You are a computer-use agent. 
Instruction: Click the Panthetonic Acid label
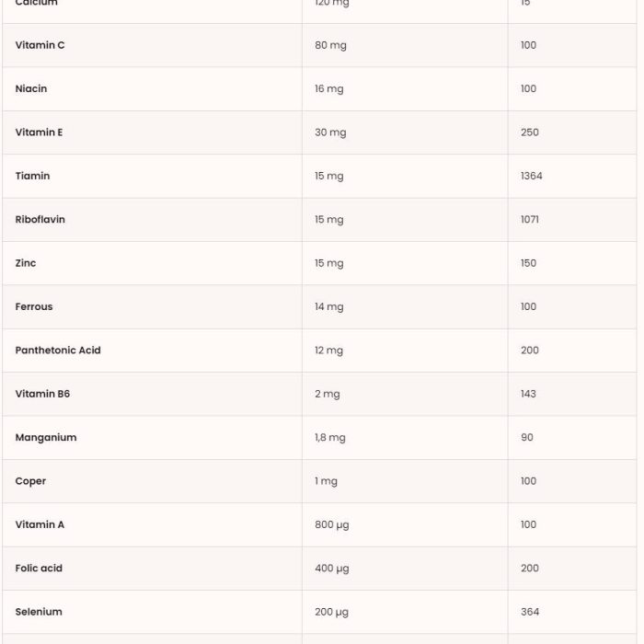pyautogui.click(x=58, y=350)
